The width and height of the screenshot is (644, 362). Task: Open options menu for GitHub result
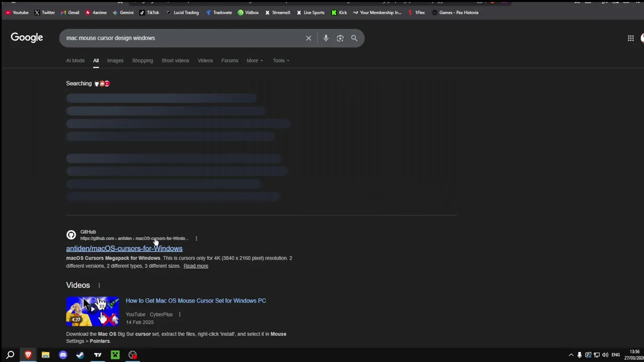pos(196,238)
